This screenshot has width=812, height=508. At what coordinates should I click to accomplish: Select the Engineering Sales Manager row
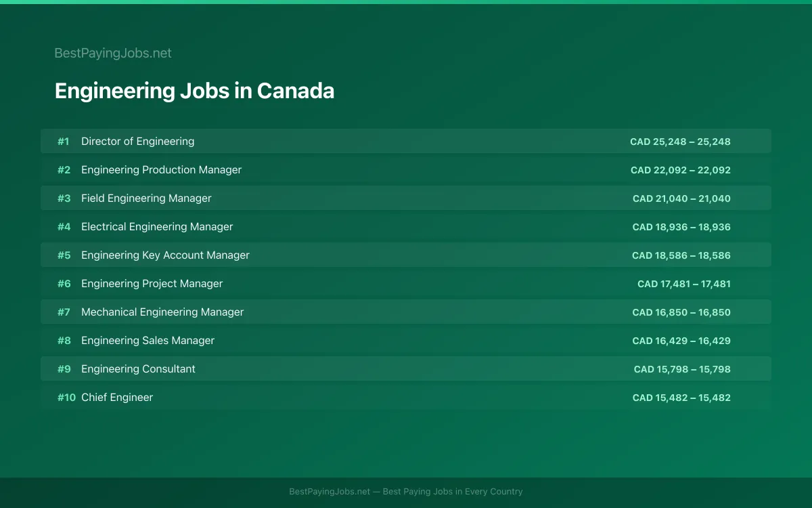406,340
